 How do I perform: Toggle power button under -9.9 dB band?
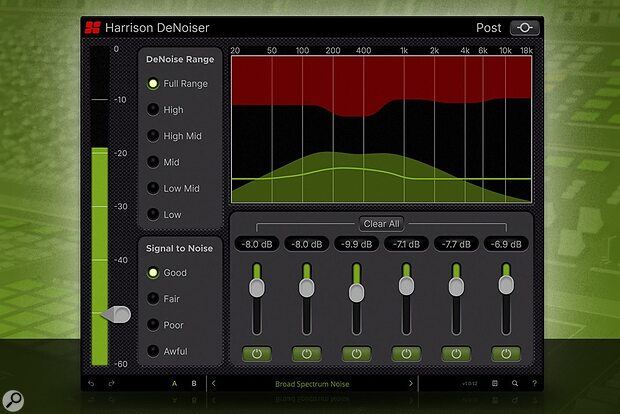pyautogui.click(x=356, y=354)
